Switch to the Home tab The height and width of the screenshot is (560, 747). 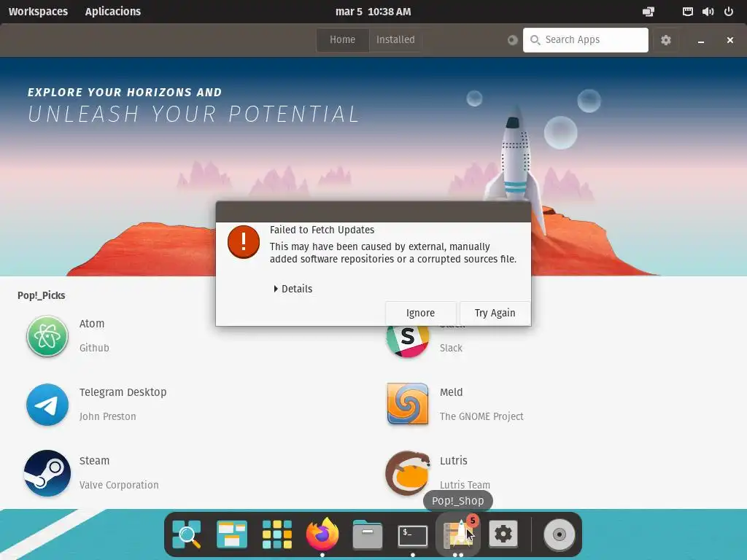click(343, 40)
